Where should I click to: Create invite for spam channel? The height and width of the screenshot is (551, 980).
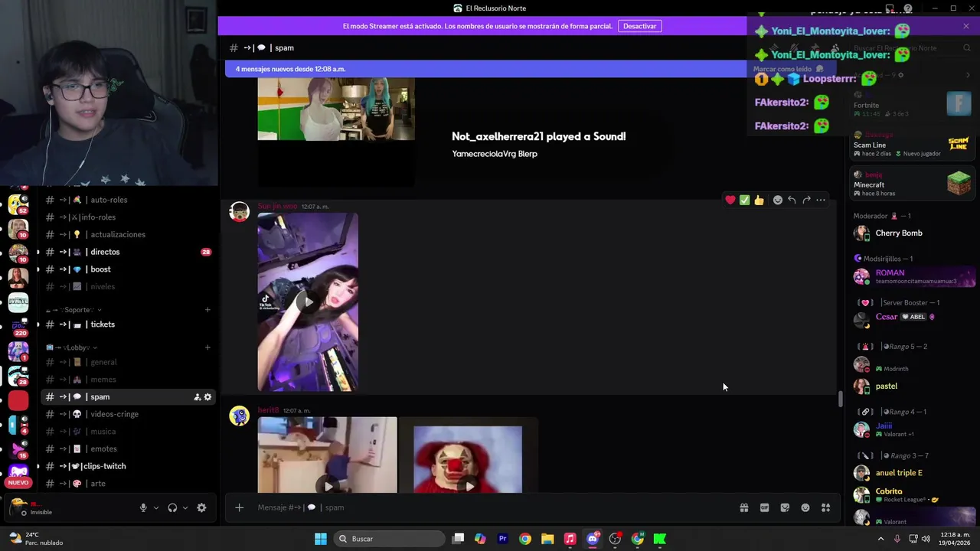point(197,397)
